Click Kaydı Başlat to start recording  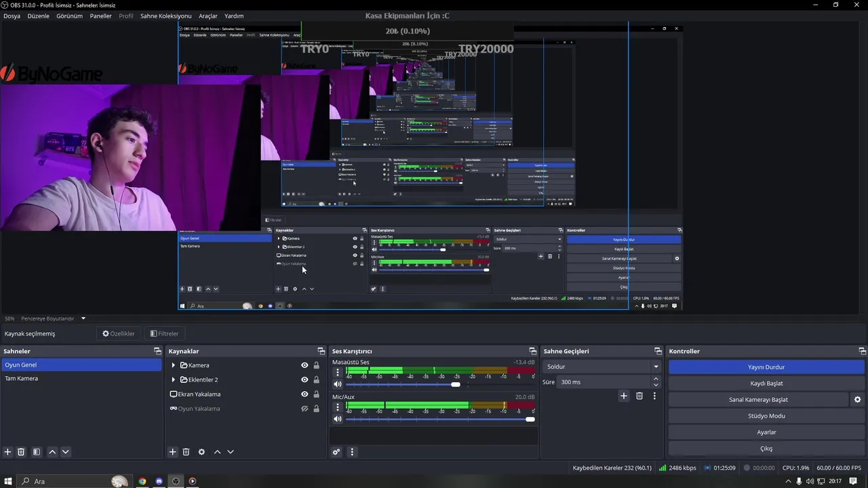pos(766,383)
